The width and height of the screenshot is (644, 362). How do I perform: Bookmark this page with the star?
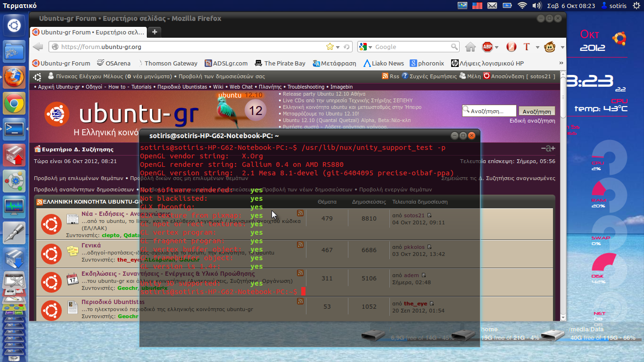pyautogui.click(x=330, y=47)
